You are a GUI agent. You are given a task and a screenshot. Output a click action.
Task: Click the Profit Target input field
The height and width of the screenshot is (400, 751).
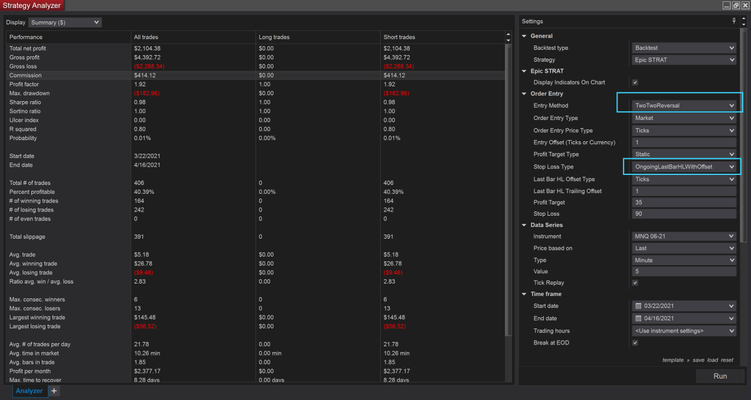pyautogui.click(x=685, y=200)
